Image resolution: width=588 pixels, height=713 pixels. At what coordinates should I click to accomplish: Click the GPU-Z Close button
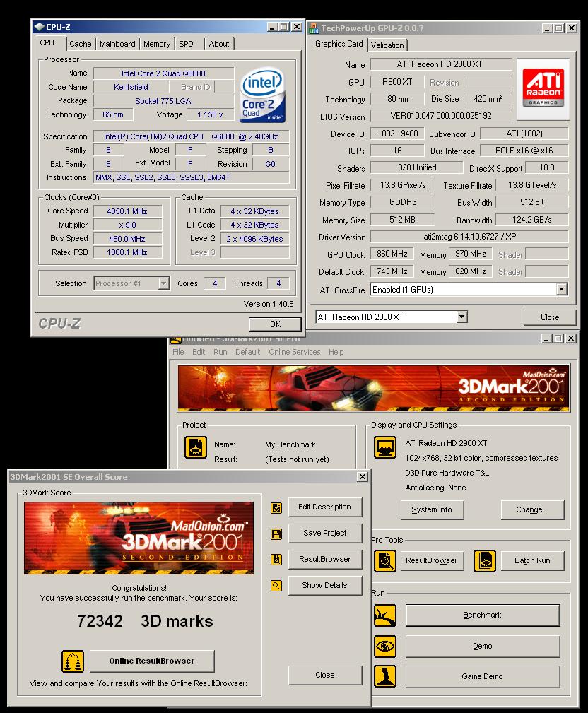point(550,317)
